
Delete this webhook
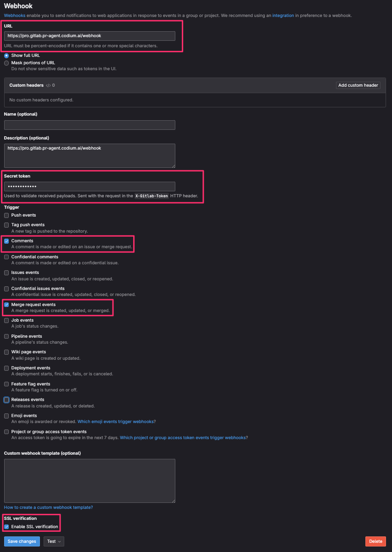[x=375, y=541]
